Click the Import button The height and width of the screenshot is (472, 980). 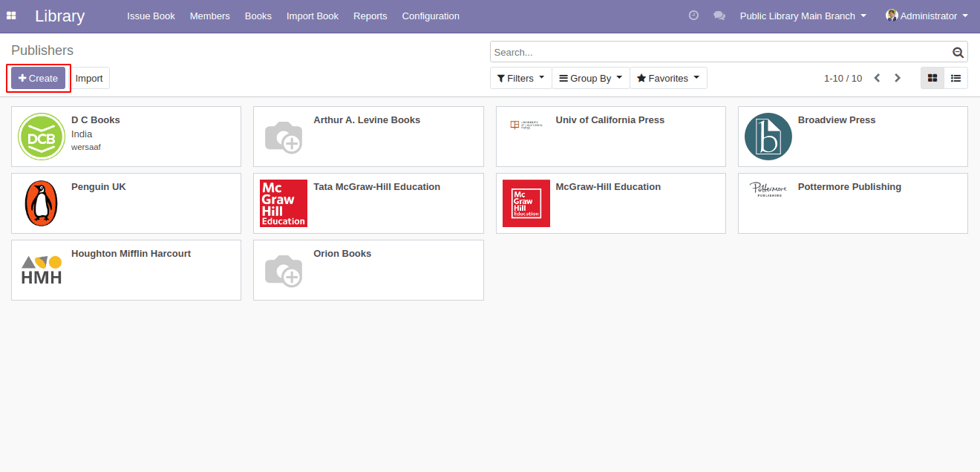[x=89, y=78]
